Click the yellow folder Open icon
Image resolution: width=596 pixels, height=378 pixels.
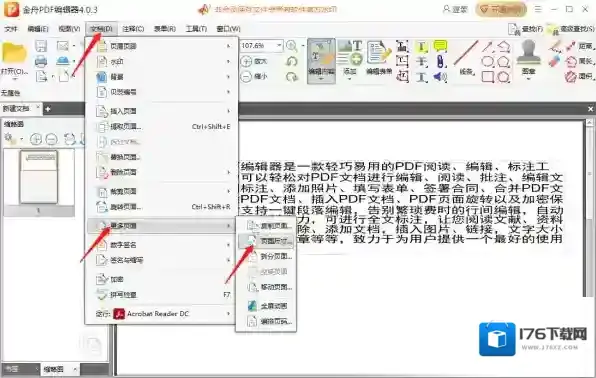(x=14, y=53)
